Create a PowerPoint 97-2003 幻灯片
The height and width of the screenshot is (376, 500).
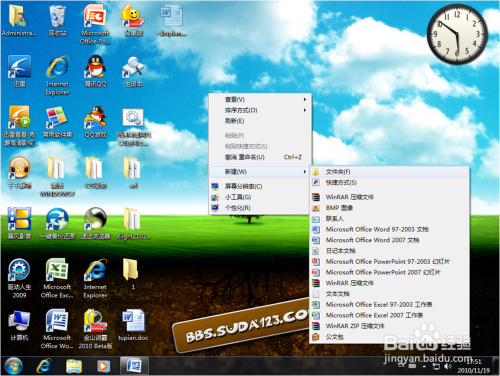pos(390,261)
